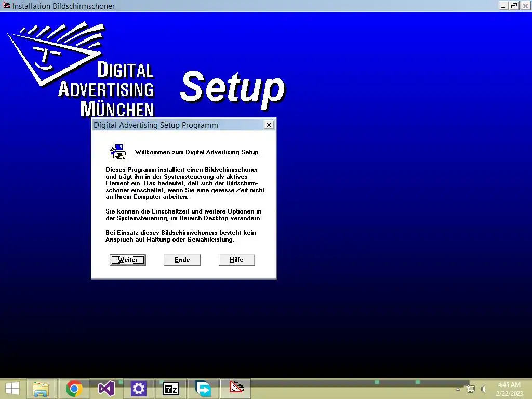532x399 pixels.
Task: Open the network tray icon
Action: 470,389
